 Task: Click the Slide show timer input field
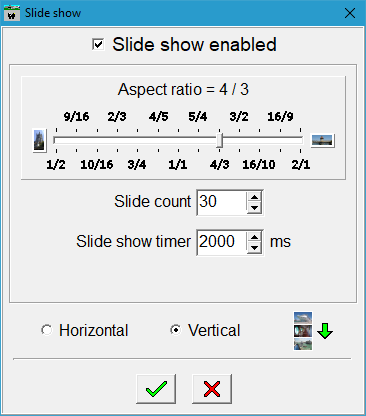click(x=222, y=242)
